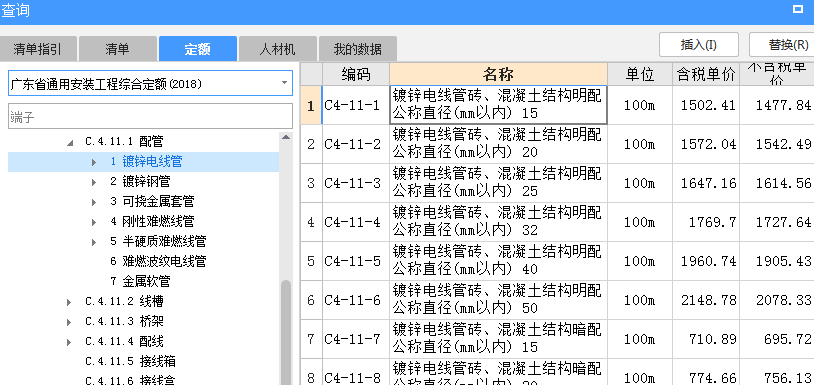The height and width of the screenshot is (385, 814).
Task: Select the 定额 tab
Action: (x=198, y=49)
